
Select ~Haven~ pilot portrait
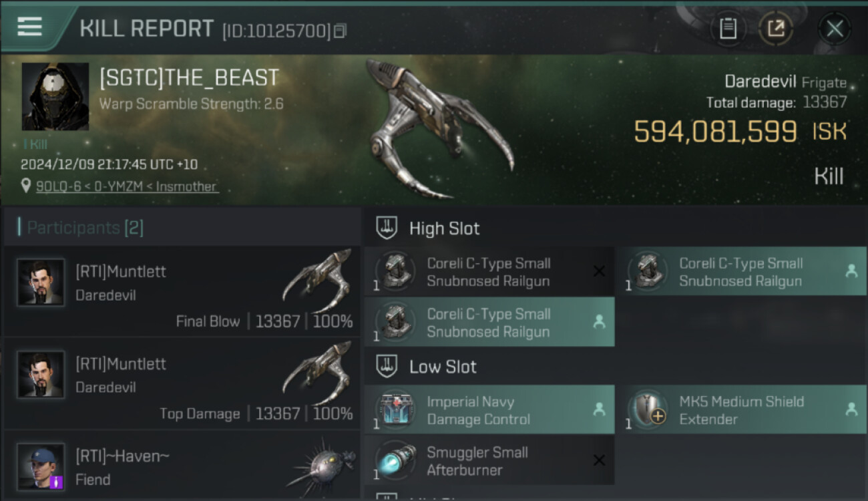point(41,466)
